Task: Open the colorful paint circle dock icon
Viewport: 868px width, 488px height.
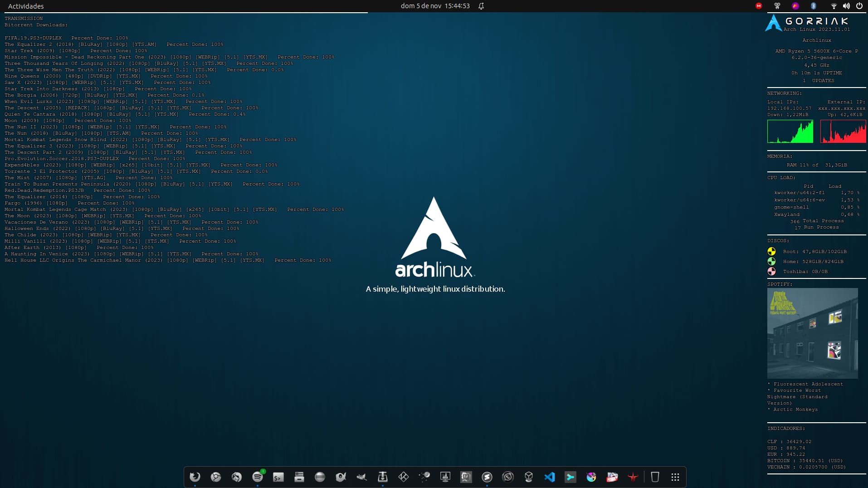Action: (x=591, y=477)
